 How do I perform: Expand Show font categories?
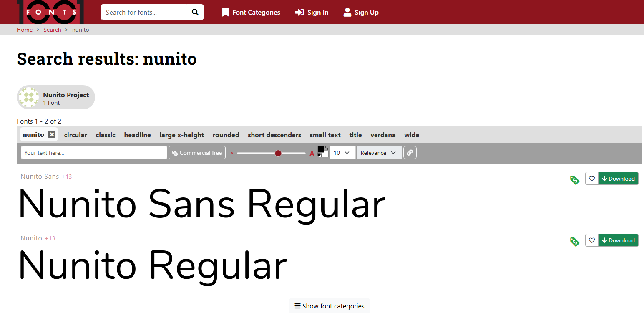click(330, 306)
